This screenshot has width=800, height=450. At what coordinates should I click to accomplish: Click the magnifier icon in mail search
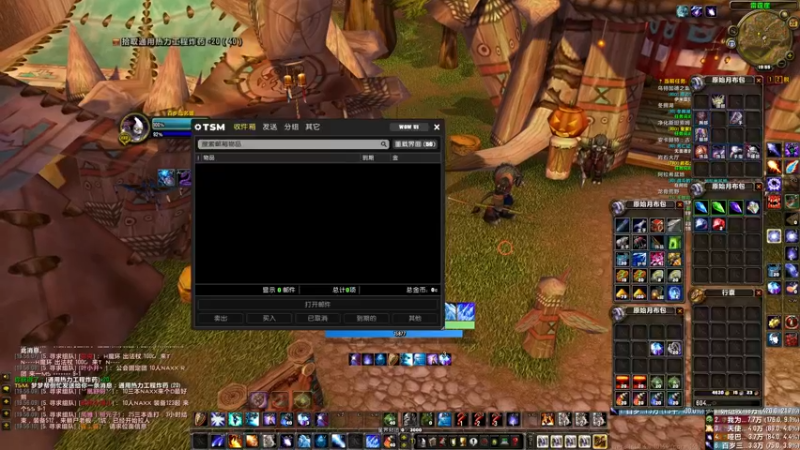(x=383, y=144)
